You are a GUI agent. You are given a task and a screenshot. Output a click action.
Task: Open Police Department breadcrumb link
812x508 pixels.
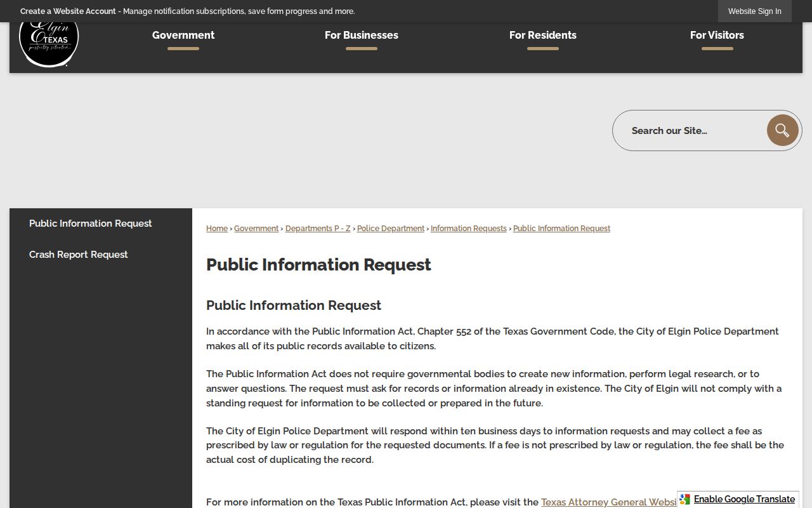391,229
